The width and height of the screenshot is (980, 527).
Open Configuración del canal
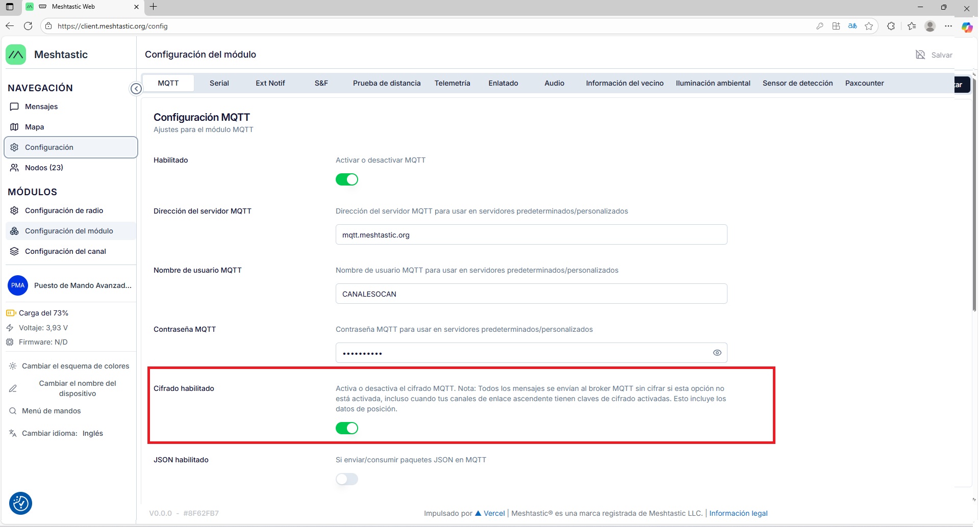65,251
